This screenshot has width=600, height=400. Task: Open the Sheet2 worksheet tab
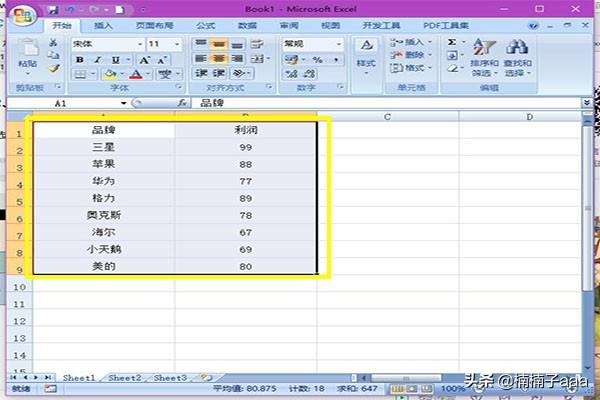(x=125, y=378)
